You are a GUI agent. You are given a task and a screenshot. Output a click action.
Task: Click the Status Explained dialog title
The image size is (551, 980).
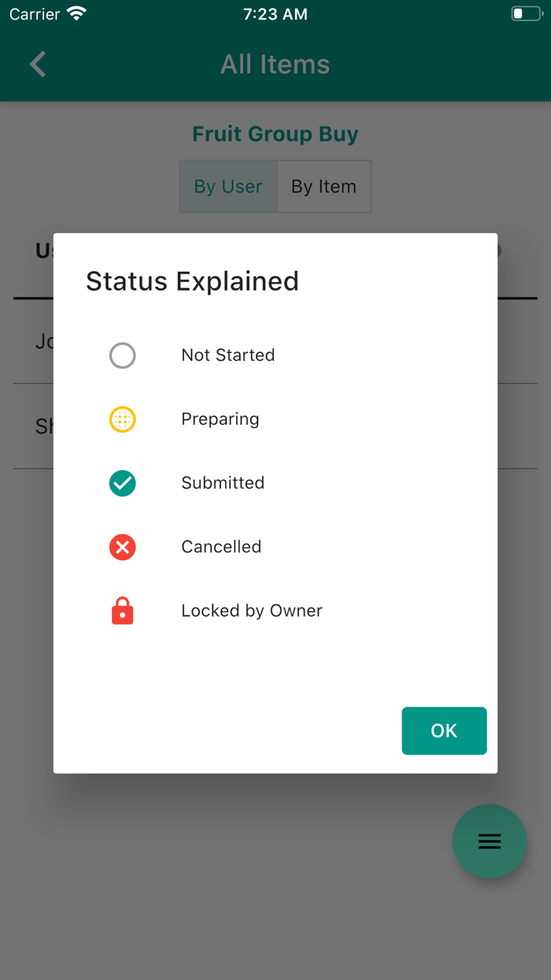(x=192, y=281)
